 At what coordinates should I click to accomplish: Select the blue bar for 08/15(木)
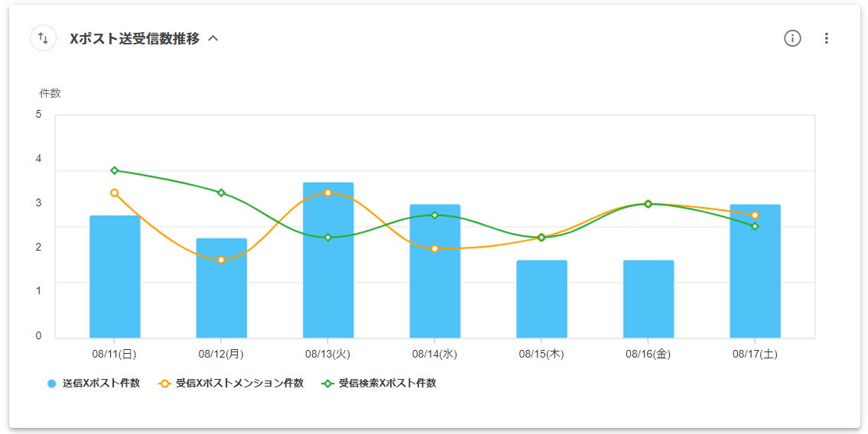click(541, 300)
